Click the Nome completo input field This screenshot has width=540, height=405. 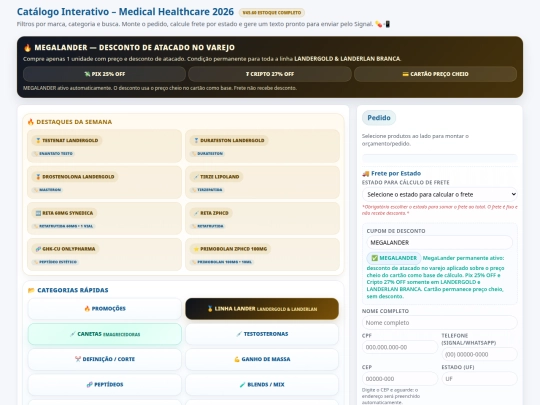click(x=439, y=323)
